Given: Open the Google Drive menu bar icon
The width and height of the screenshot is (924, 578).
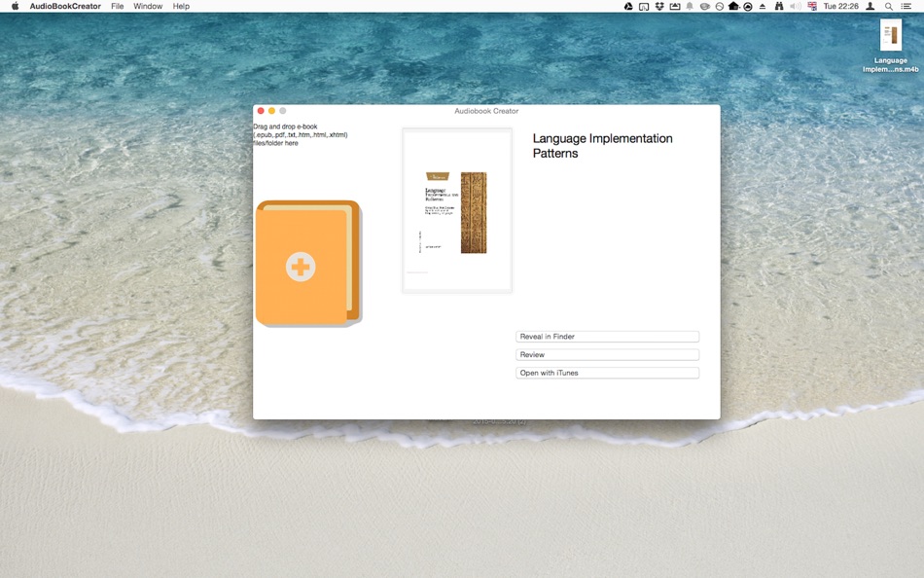Looking at the screenshot, I should 628,6.
